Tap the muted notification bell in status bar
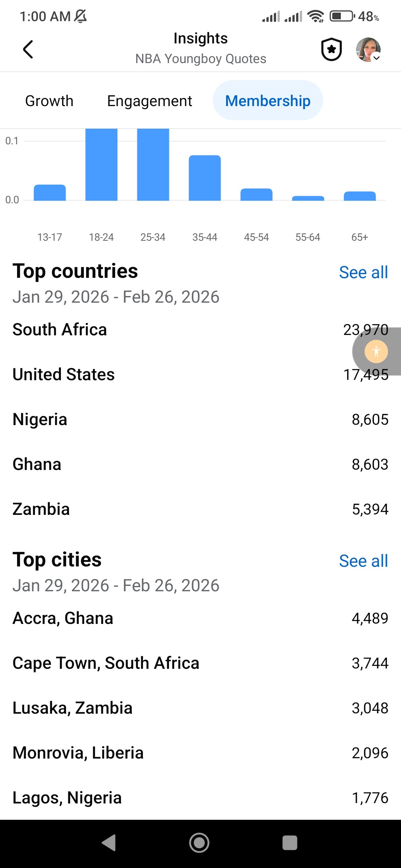The width and height of the screenshot is (401, 868). [80, 16]
